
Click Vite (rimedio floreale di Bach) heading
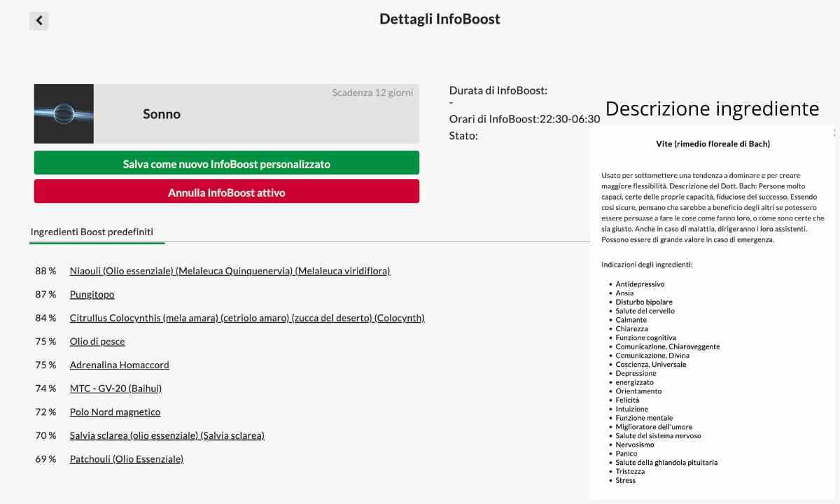[x=713, y=144]
